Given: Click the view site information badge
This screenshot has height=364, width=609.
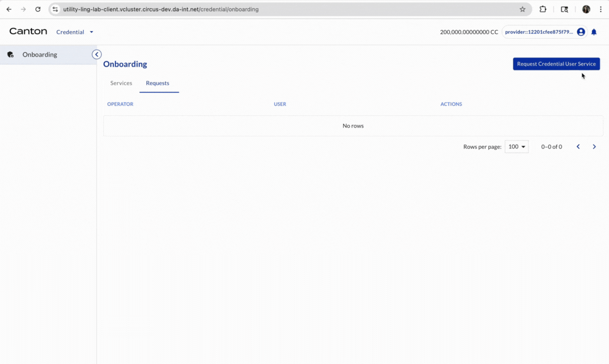Looking at the screenshot, I should point(54,9).
